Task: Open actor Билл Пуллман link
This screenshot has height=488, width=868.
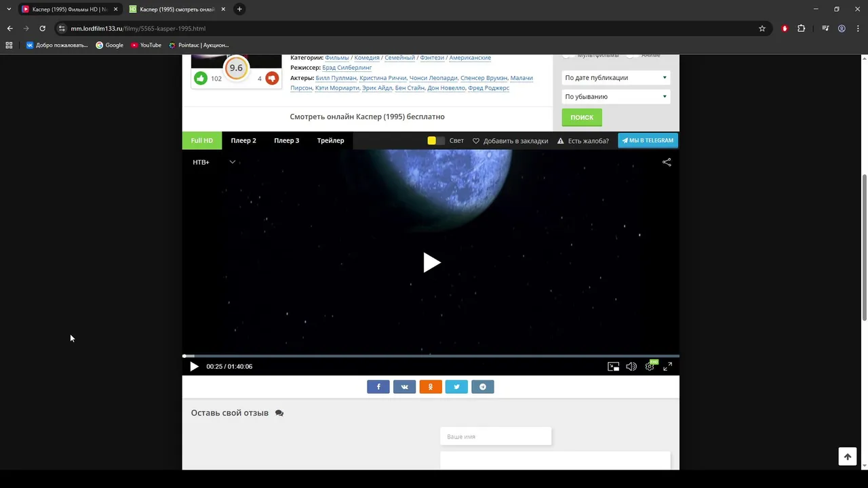Action: click(336, 78)
